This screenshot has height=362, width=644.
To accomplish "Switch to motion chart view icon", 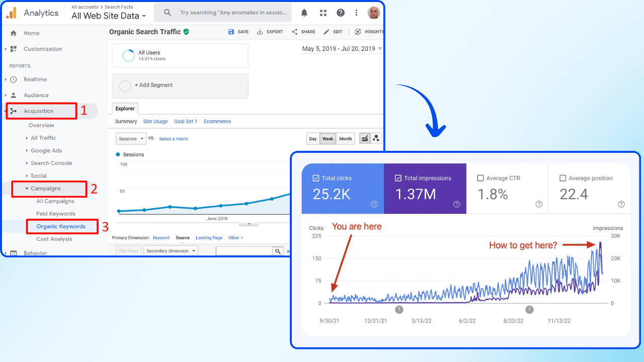I will [x=376, y=138].
